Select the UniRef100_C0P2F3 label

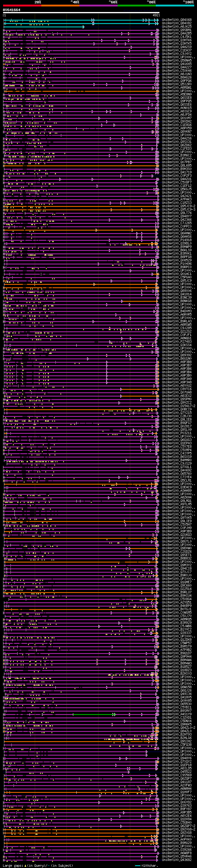pos(177,176)
